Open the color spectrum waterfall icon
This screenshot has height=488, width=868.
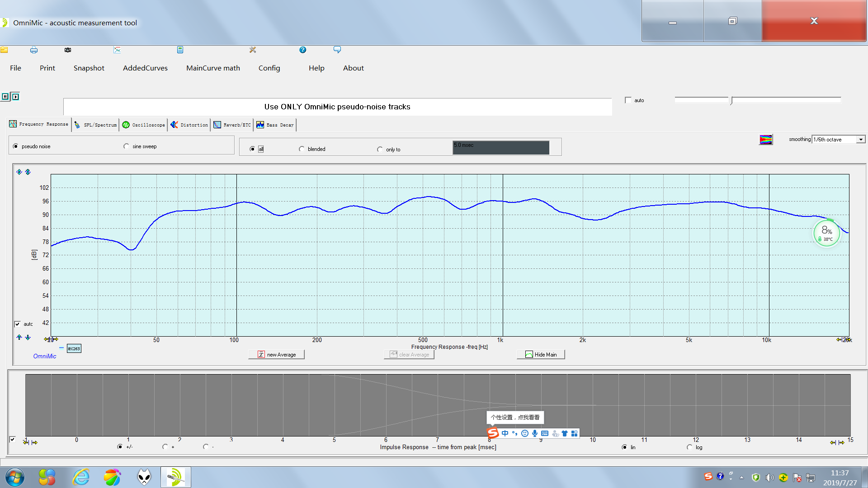[x=766, y=140]
